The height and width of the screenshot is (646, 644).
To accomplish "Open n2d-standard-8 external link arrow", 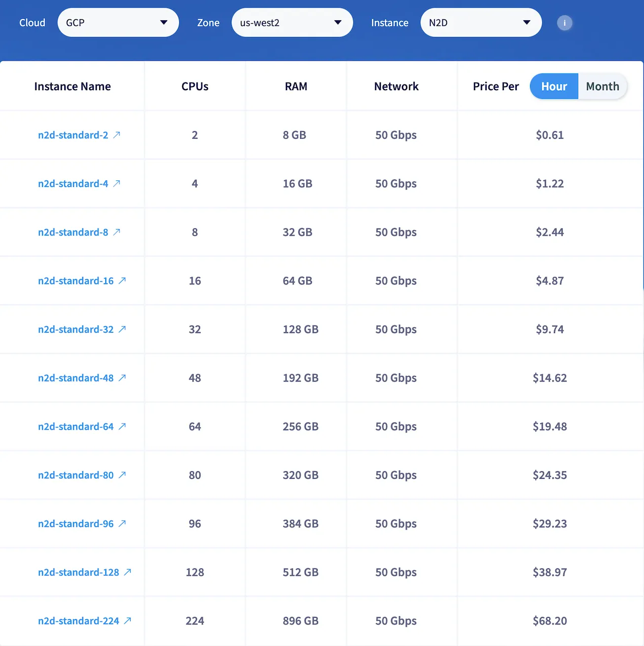I will [117, 231].
